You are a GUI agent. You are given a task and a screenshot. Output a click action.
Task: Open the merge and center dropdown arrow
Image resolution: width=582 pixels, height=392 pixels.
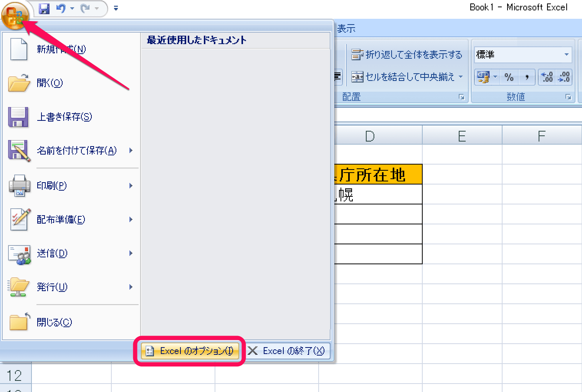[x=461, y=77]
